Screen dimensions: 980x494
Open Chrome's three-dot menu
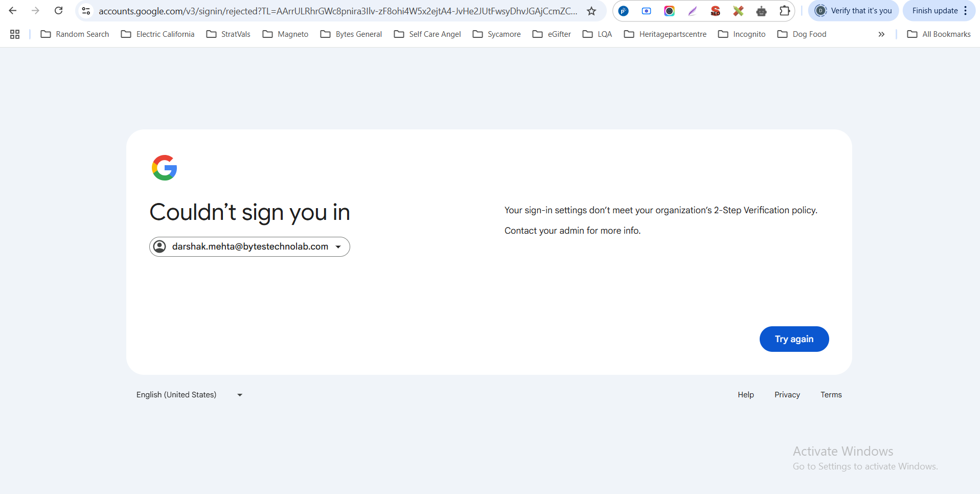pos(966,11)
